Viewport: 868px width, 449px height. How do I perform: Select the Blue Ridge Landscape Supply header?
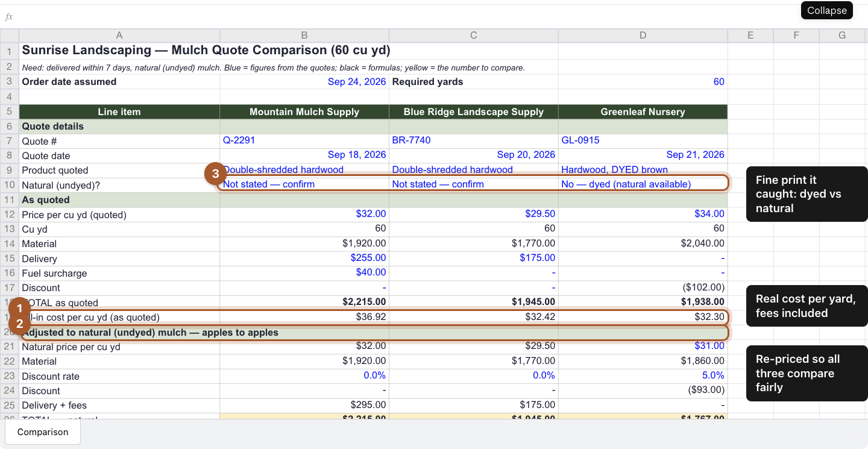474,111
